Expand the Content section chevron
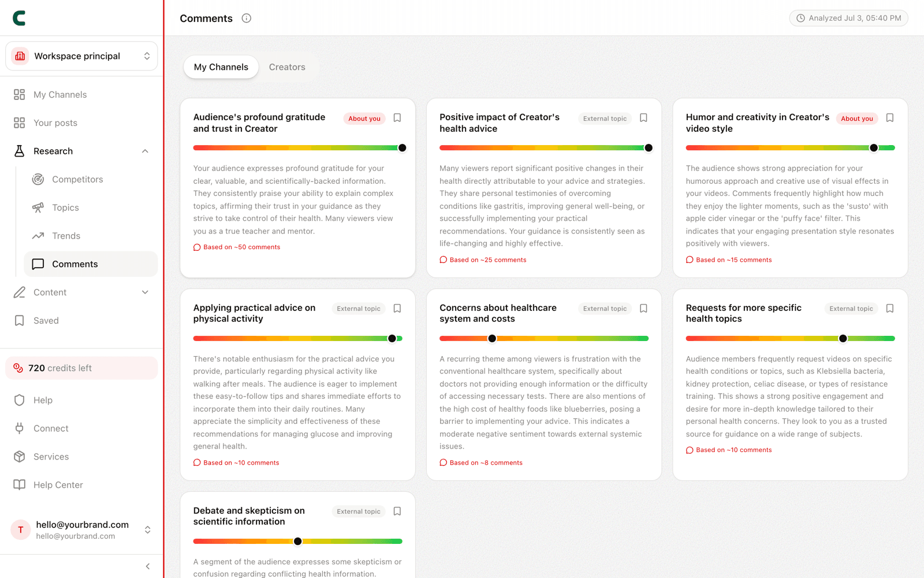The image size is (924, 578). [x=145, y=292]
